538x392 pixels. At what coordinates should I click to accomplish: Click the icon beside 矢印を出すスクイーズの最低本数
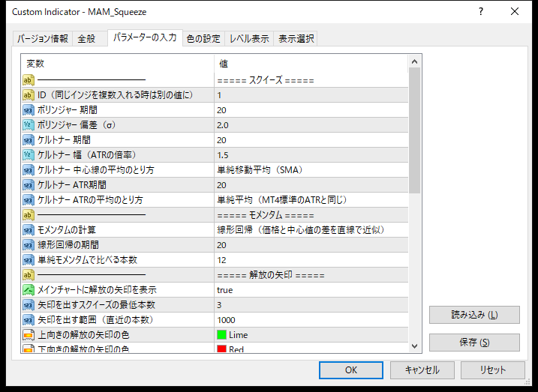pyautogui.click(x=28, y=305)
